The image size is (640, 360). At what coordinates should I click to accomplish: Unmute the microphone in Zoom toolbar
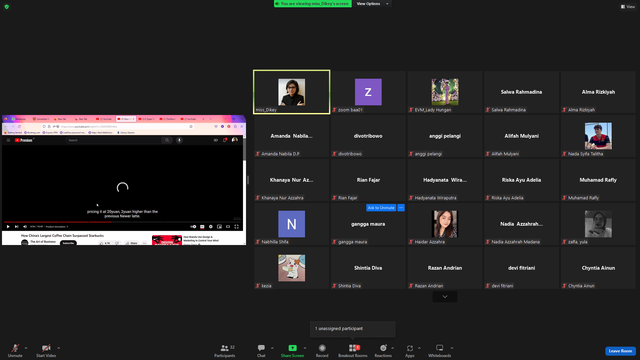point(15,350)
